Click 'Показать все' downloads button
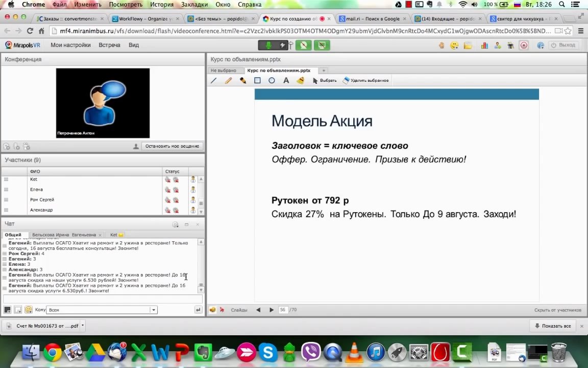This screenshot has height=368, width=588. point(553,326)
